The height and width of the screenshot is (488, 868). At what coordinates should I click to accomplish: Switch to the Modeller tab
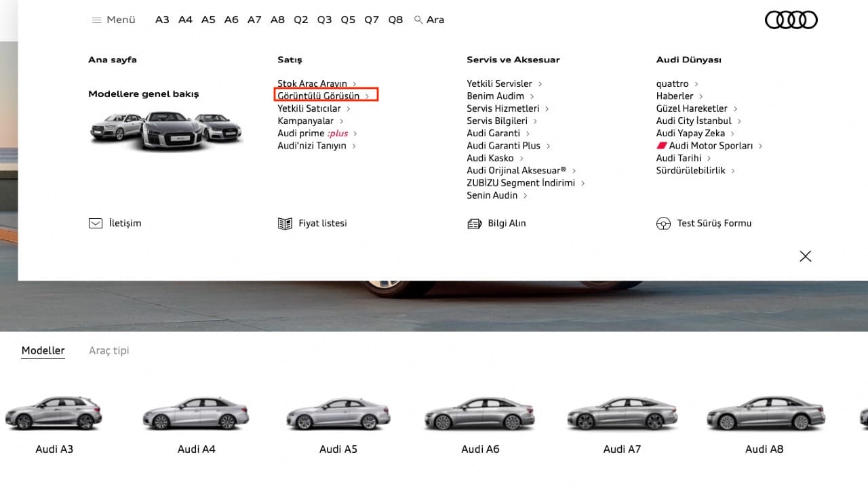(43, 350)
